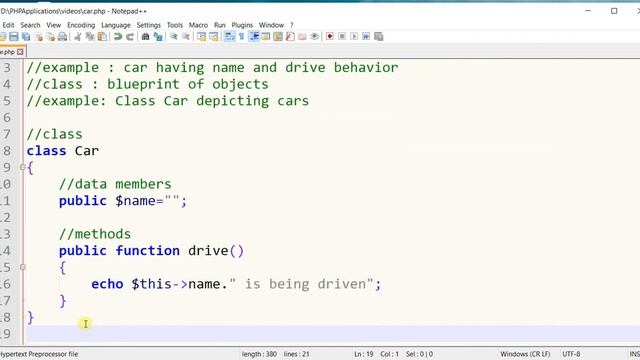This screenshot has width=640, height=360.
Task: Select the car.php document tab
Action: pyautogui.click(x=9, y=52)
